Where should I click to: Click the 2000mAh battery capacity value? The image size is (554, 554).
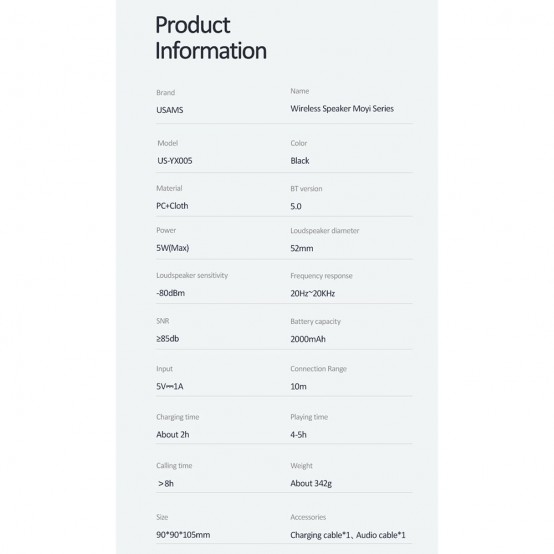point(308,339)
